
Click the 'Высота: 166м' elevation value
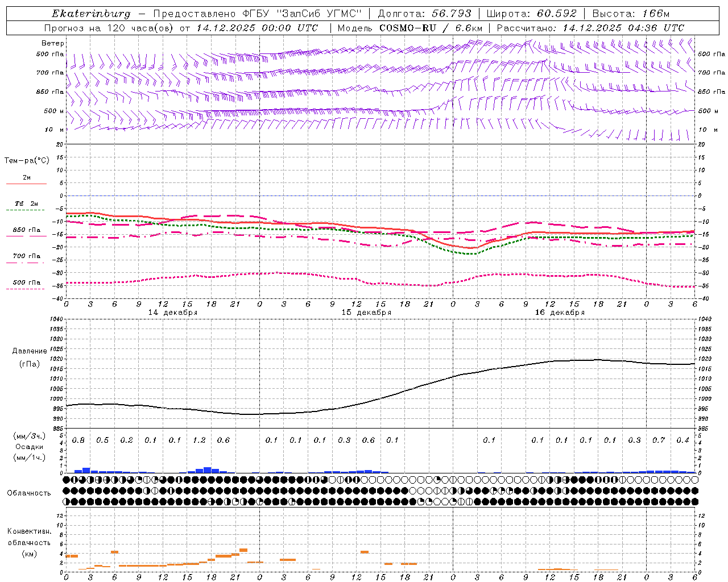point(631,14)
